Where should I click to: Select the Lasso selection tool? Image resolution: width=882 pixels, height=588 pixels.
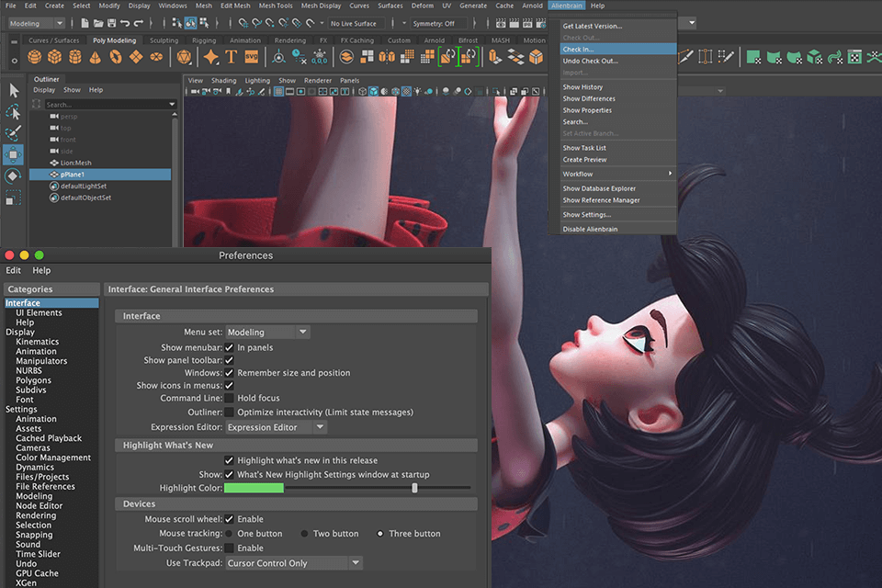pyautogui.click(x=13, y=111)
